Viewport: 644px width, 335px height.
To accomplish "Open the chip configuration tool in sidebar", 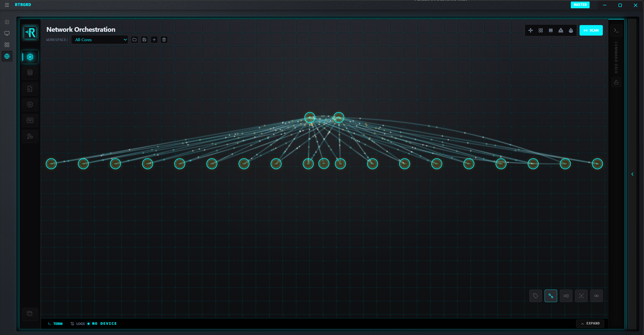I will click(x=30, y=105).
